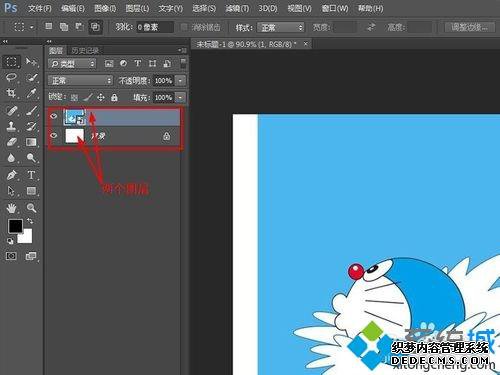Open the 窗口(W) menu
This screenshot has height=375, width=500.
click(x=335, y=8)
